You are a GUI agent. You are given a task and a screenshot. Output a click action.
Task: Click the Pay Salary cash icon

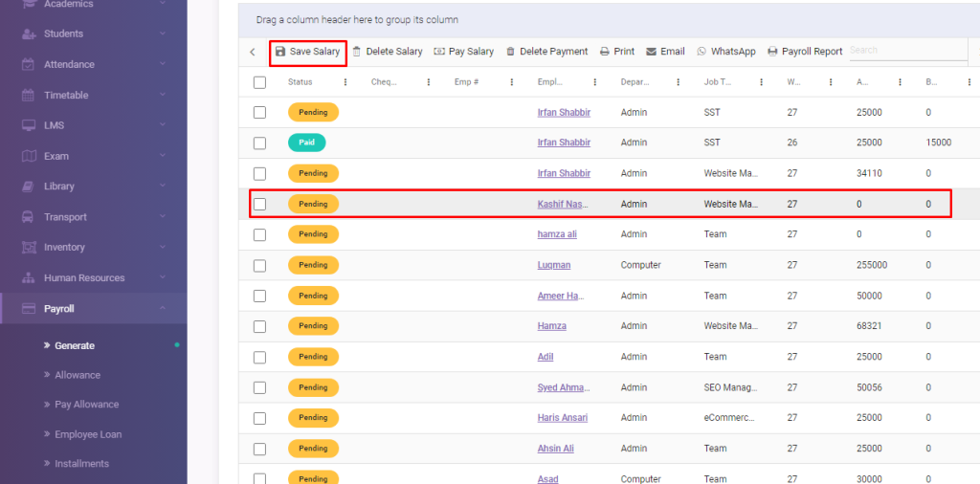tap(439, 52)
